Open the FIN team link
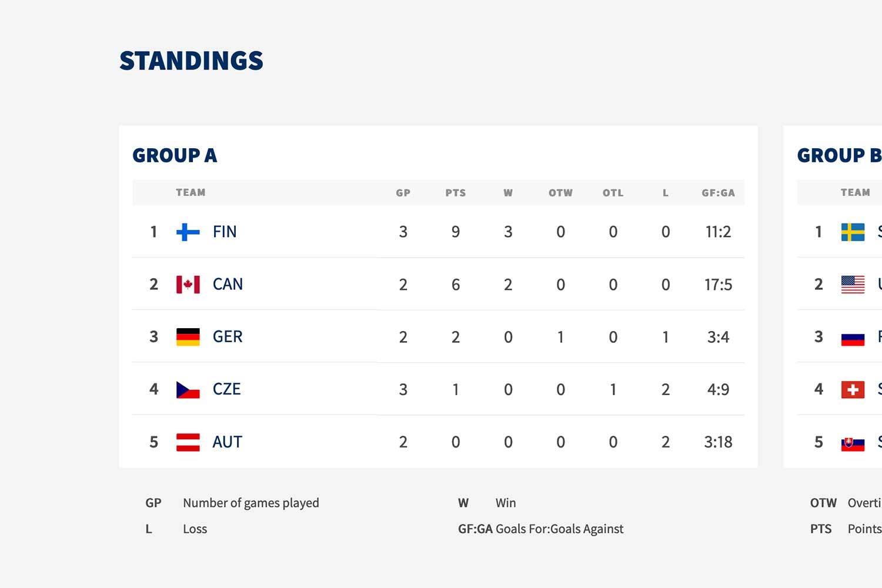 point(225,232)
